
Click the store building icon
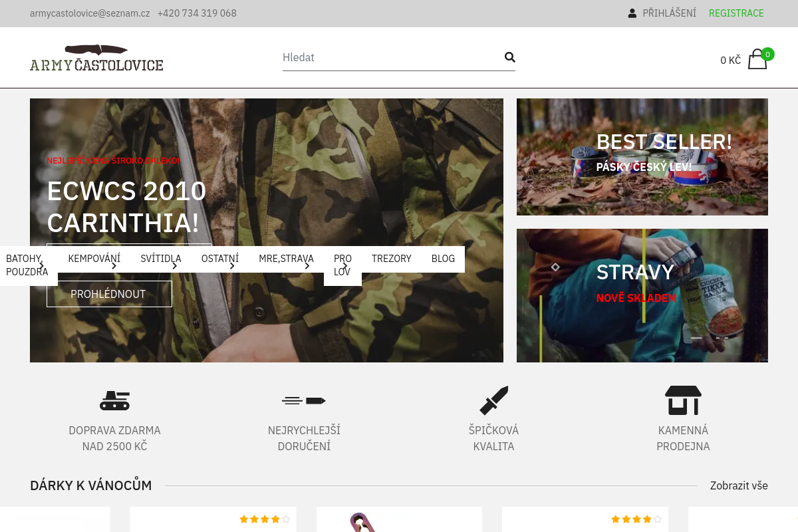click(x=683, y=400)
